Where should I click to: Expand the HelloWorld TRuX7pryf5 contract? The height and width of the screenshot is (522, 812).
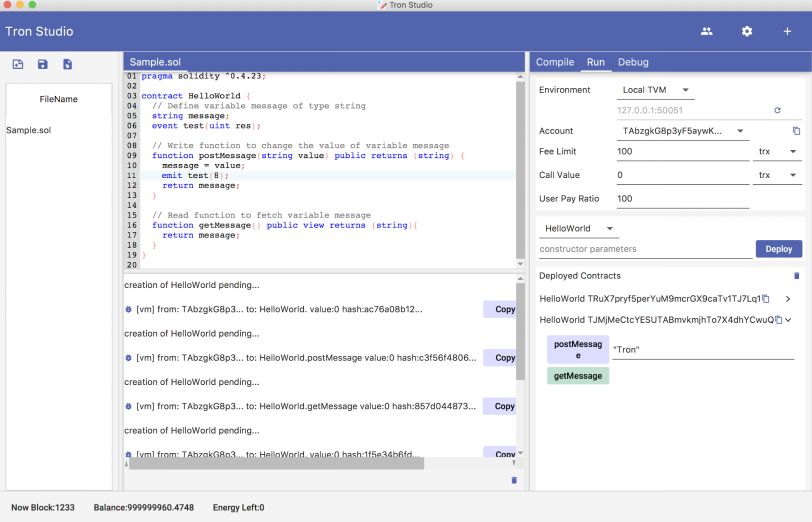[788, 298]
